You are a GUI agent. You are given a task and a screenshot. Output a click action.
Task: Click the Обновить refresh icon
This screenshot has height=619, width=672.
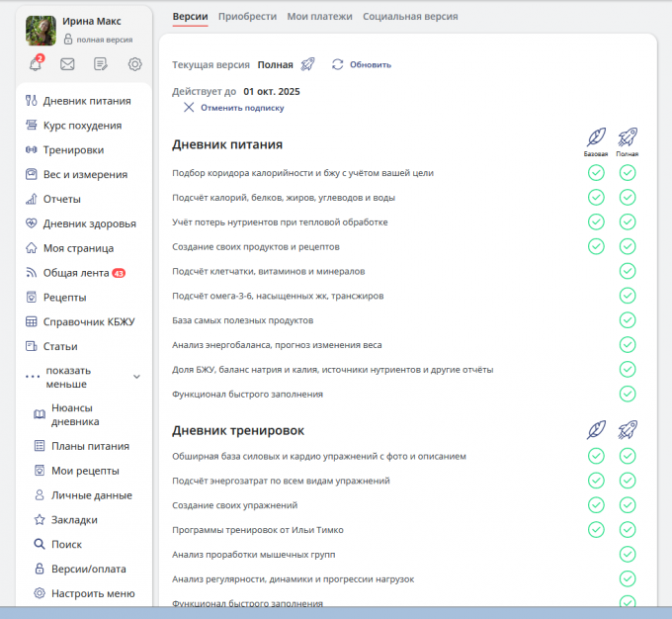pos(338,64)
